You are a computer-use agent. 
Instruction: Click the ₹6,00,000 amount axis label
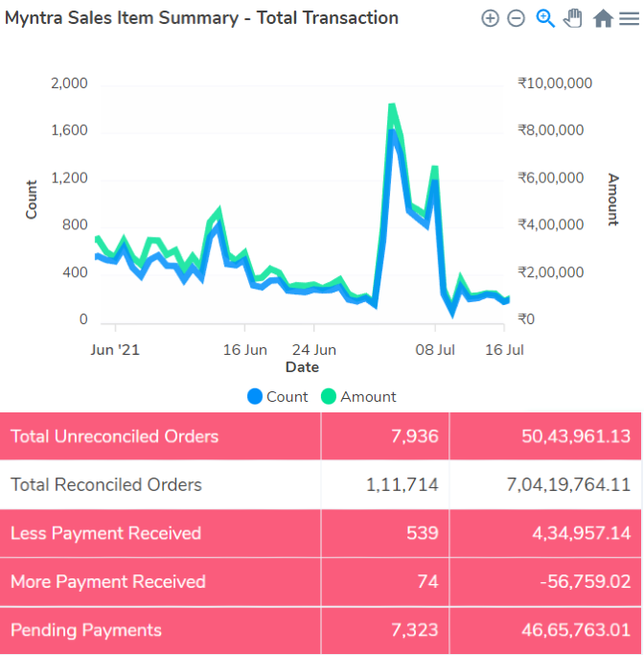[x=550, y=178]
